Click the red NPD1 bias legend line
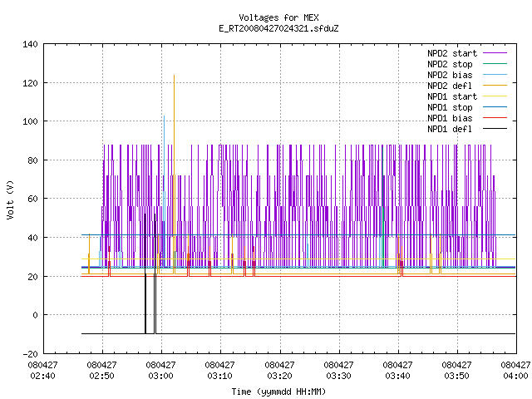Viewport: 532px width, 399px height. [495, 118]
